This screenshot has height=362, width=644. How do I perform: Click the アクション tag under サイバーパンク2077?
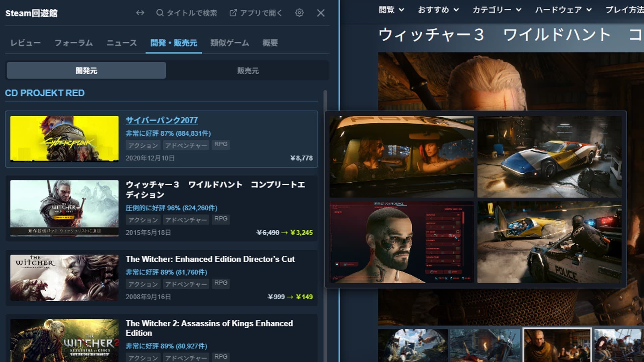tap(143, 145)
